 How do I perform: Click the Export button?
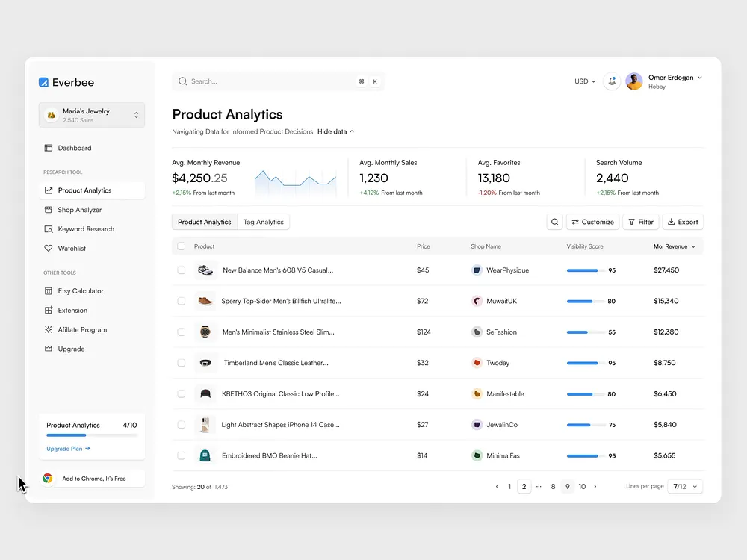click(683, 222)
